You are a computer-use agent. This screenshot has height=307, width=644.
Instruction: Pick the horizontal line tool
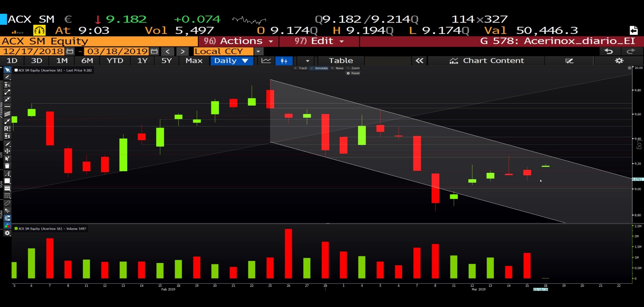point(7,107)
